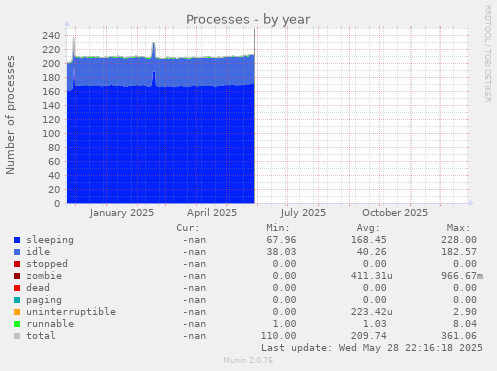Click the zombie legend color swatch
Screen dimensions: 497x371
(x=17, y=276)
